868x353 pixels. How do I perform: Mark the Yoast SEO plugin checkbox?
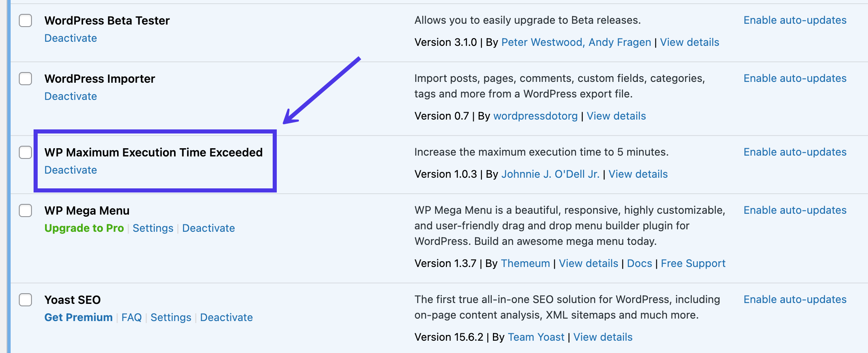coord(25,300)
